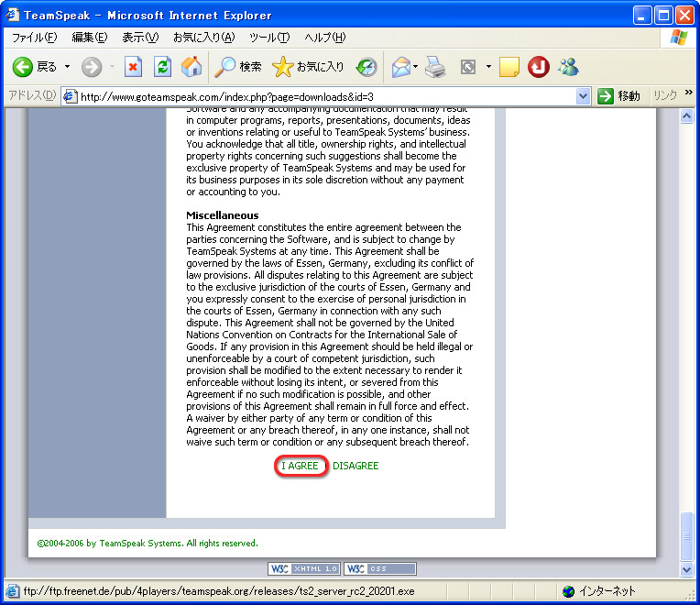Open the Favorites star (お気に入り) toolbar button
The height and width of the screenshot is (605, 700).
pos(308,67)
